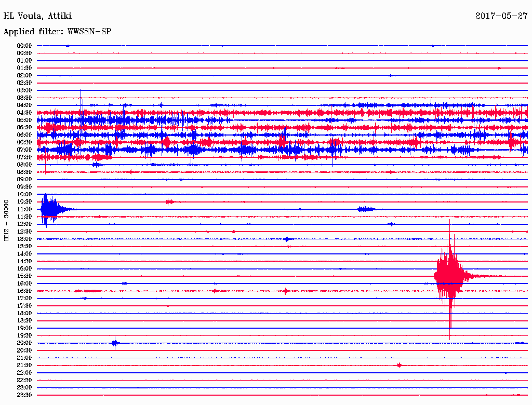
Task: Click the date 2017-05-27
Action: (501, 16)
